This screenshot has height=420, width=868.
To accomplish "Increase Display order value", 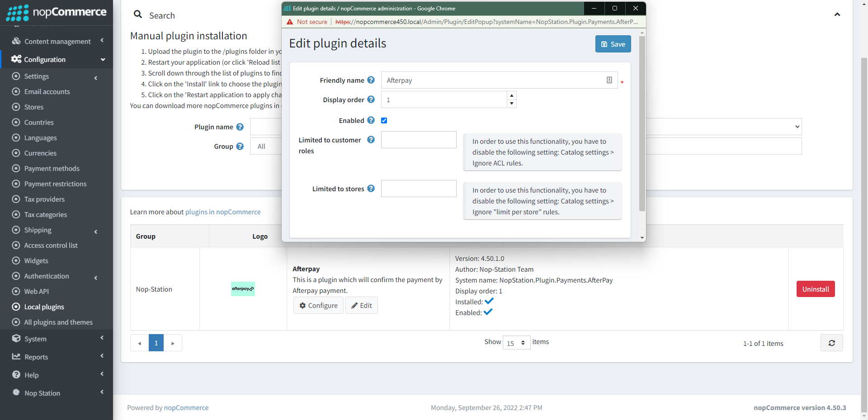I will 512,95.
